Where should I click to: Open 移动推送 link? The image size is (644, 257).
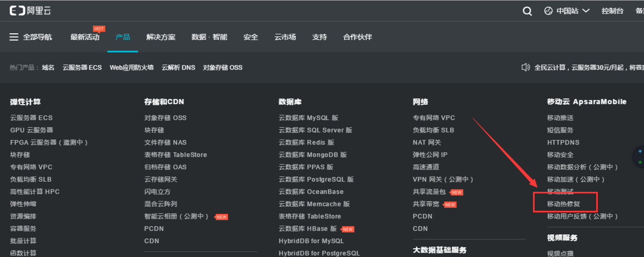coord(560,118)
